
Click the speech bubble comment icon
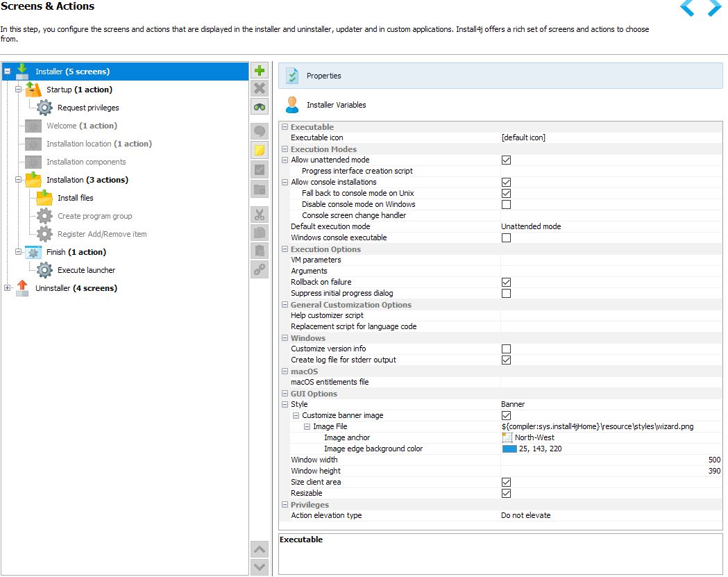pyautogui.click(x=260, y=131)
